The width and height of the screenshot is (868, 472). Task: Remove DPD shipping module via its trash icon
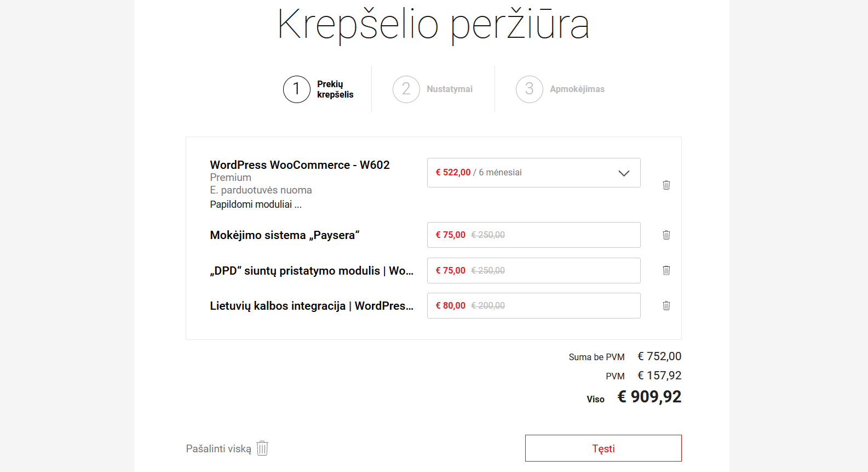(x=666, y=270)
